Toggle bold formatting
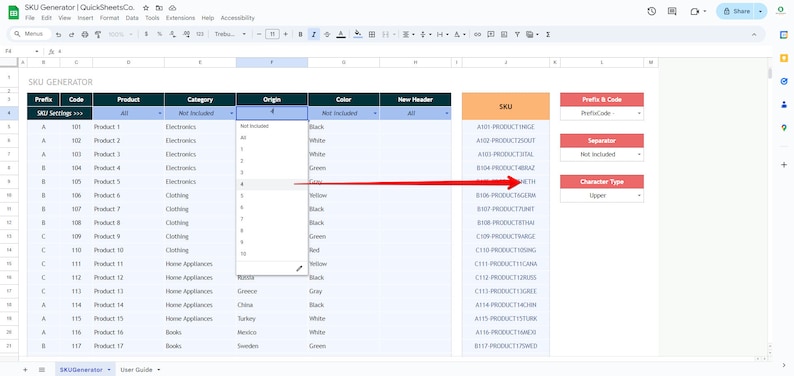 tap(300, 34)
